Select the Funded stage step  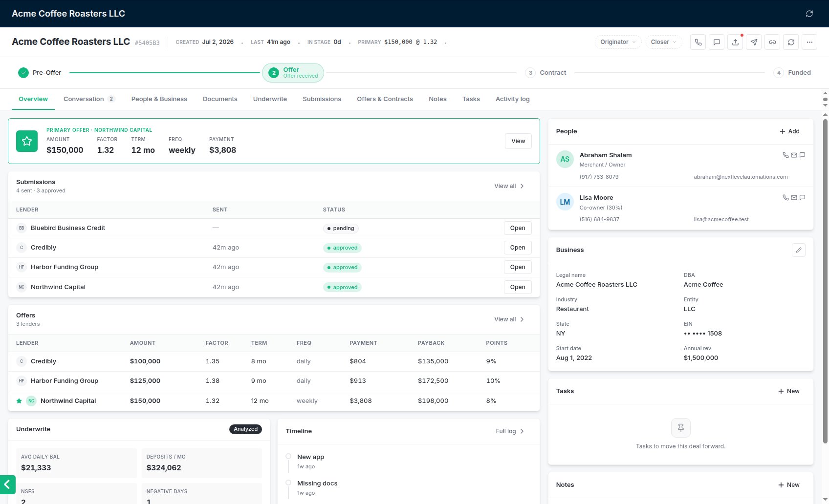(x=792, y=73)
